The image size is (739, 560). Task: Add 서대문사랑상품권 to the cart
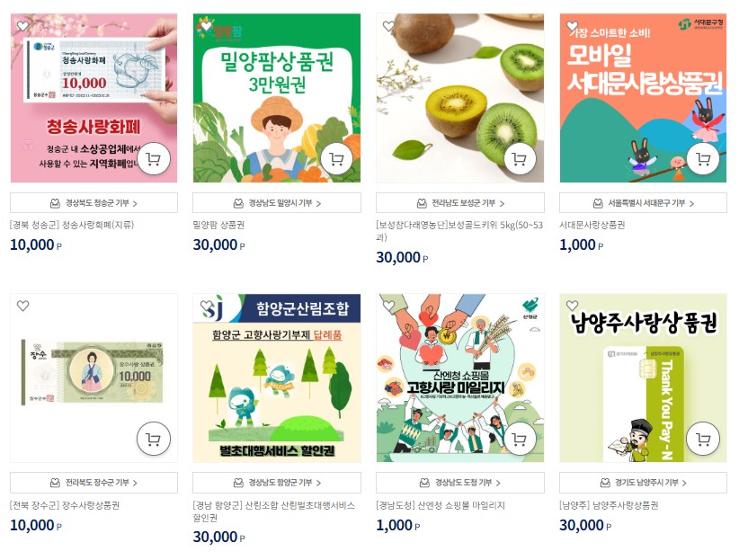(x=703, y=159)
